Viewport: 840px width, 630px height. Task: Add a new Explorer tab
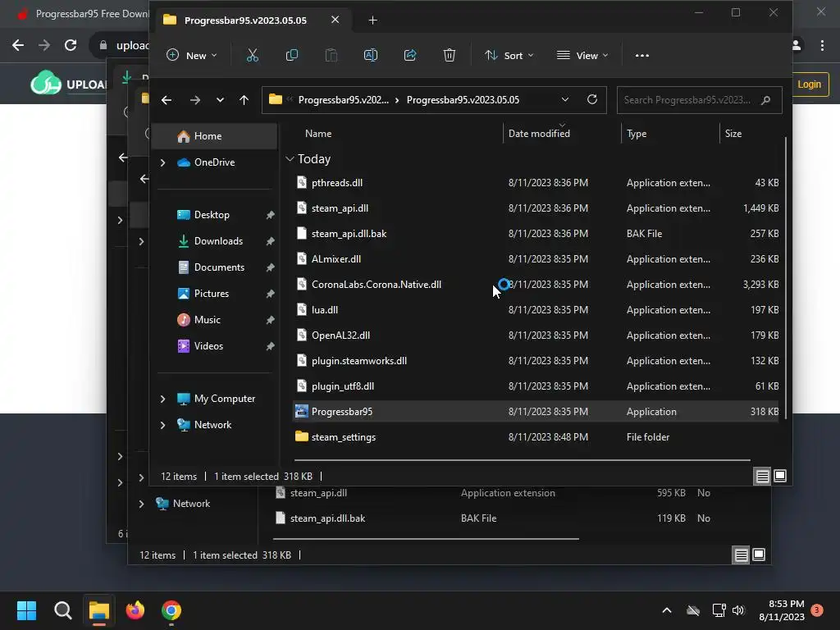tap(373, 21)
